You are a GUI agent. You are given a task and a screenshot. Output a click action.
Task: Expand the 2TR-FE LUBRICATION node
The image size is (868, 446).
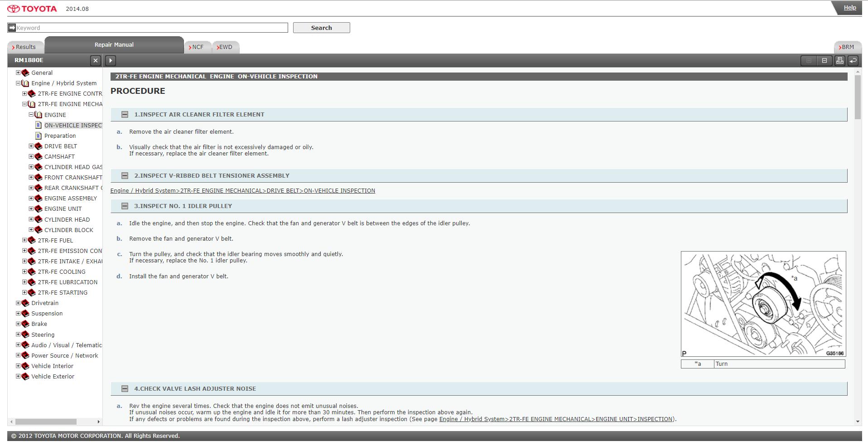(24, 282)
